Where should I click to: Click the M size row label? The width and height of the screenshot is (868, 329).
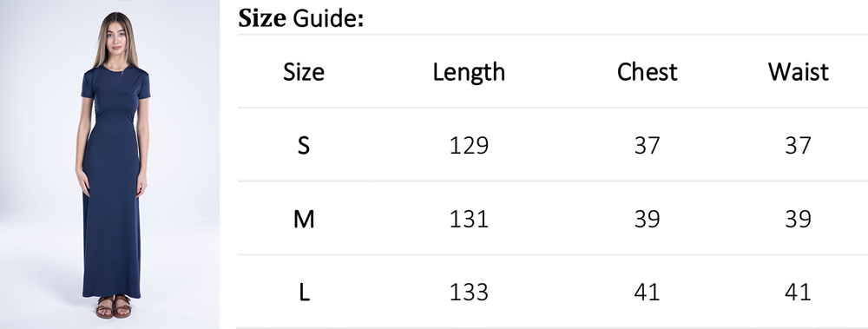[x=303, y=220]
